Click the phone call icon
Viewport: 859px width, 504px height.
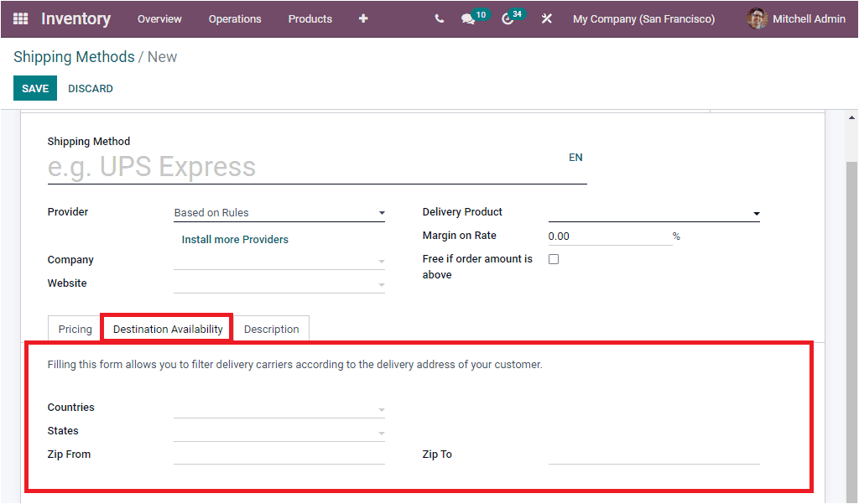coord(439,18)
